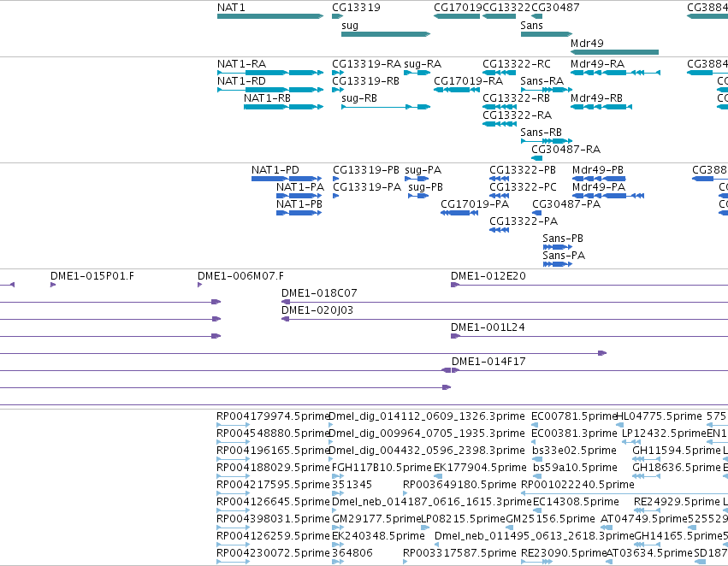728x566 pixels.
Task: Select EST FGH117B10.5prime
Action: 338,476
